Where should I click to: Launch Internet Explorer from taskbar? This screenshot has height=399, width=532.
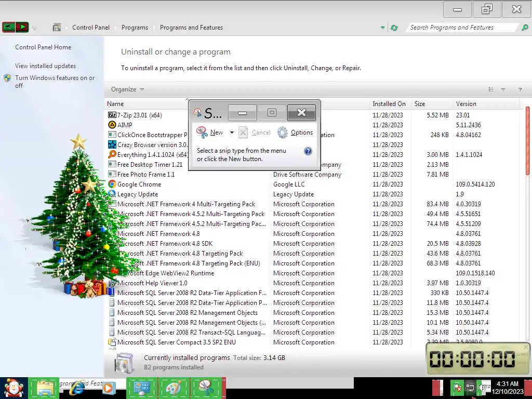click(77, 388)
